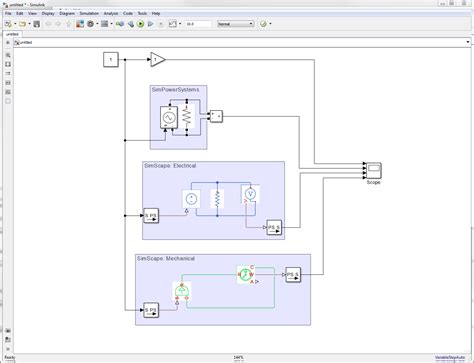Select the S PS converter in Mechanical area

click(x=151, y=310)
